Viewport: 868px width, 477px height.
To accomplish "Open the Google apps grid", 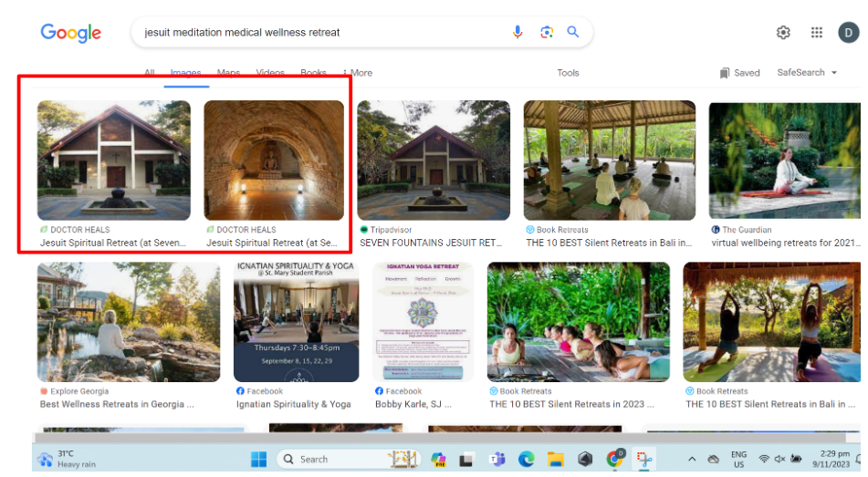I will tap(817, 33).
